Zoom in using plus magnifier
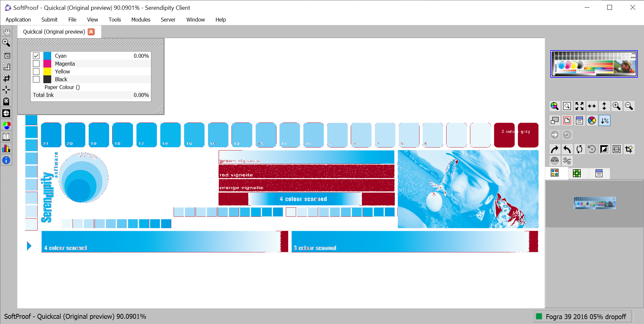644x324 pixels. tap(616, 106)
